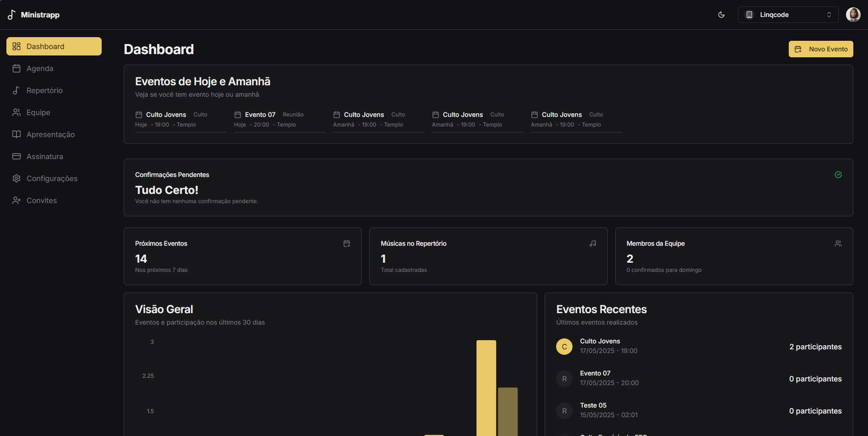The width and height of the screenshot is (868, 436).
Task: Click the green checkmark on Confirmações Pendentes
Action: pos(838,175)
